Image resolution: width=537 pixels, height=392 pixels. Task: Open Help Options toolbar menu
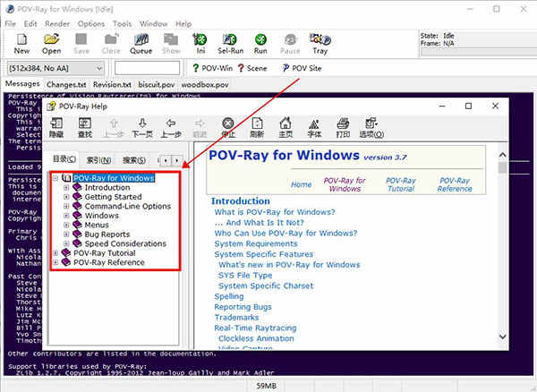coord(371,127)
